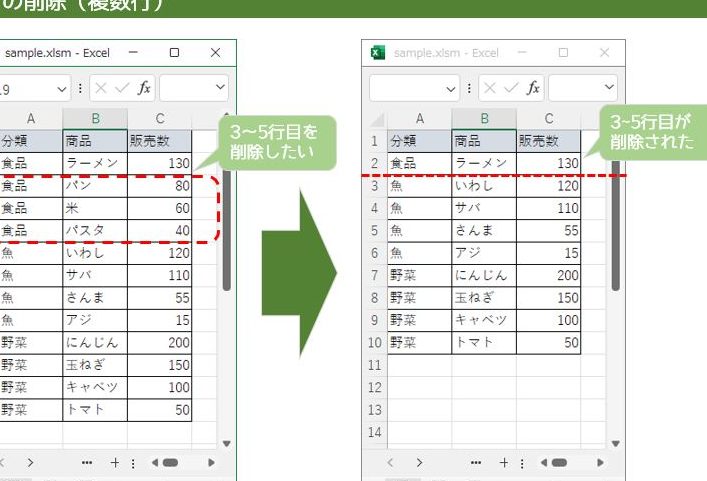The height and width of the screenshot is (481, 707).
Task: Open formula bar options dots in right window
Action: point(469,88)
